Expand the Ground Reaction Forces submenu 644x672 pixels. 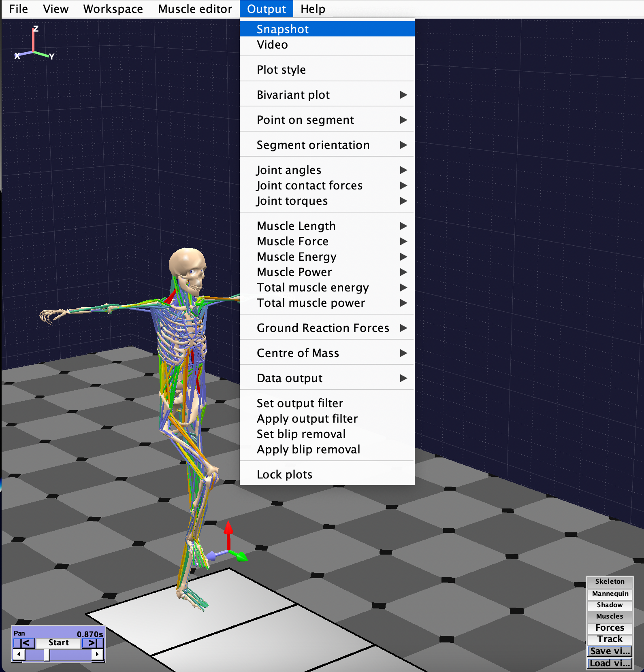[327, 328]
